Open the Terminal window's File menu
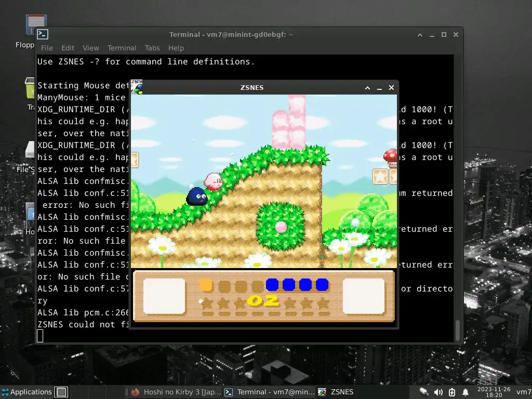The width and height of the screenshot is (532, 399). (x=47, y=48)
